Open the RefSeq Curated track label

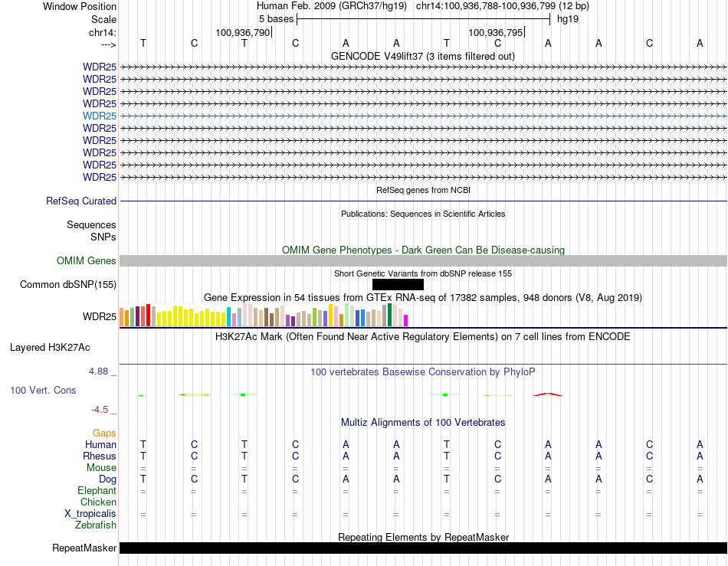80,201
